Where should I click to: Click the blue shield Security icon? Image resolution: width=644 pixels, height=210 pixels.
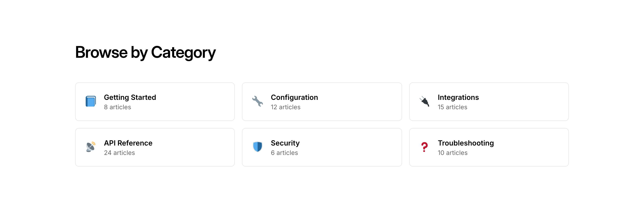click(257, 147)
